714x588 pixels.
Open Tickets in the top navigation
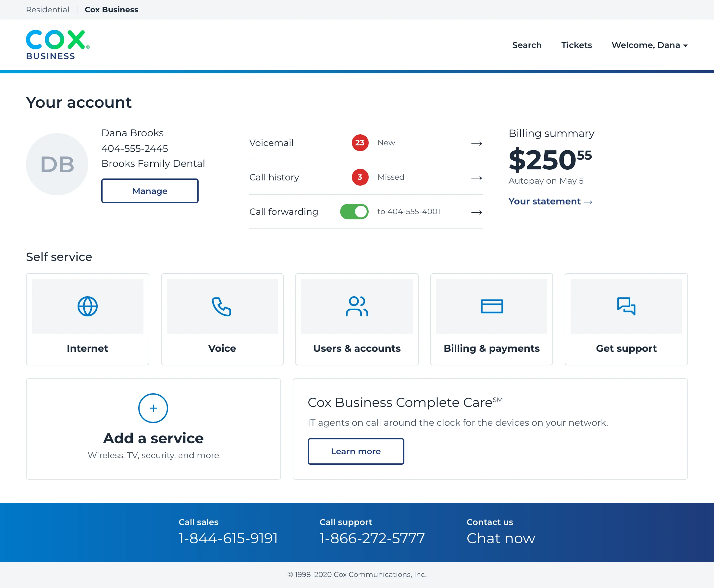576,45
